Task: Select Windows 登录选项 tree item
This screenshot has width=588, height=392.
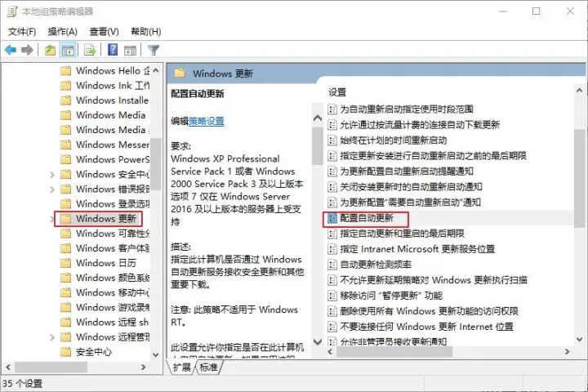Action: point(113,203)
